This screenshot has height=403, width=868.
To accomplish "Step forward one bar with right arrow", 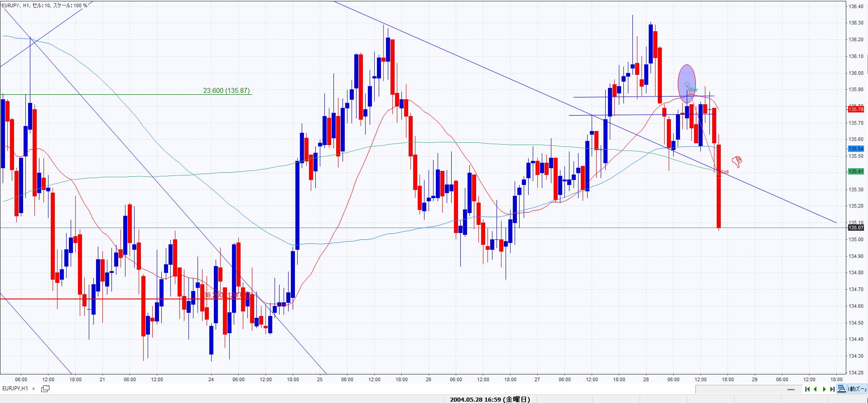I will click(825, 389).
